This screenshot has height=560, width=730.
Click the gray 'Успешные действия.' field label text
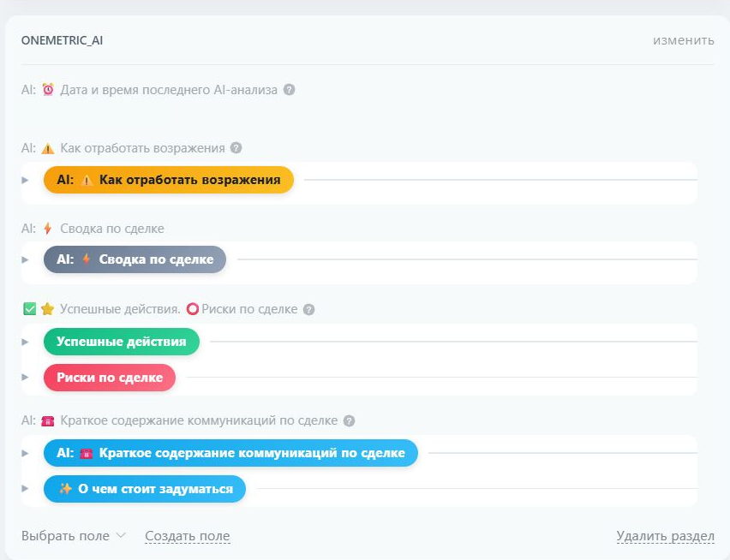(120, 309)
